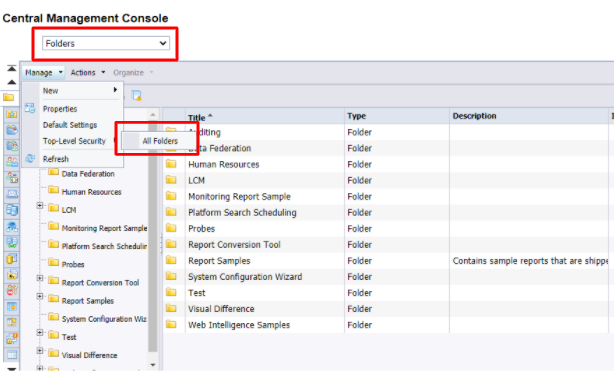Open the cloud network sidebar icon
This screenshot has width=614, height=374.
tap(12, 226)
